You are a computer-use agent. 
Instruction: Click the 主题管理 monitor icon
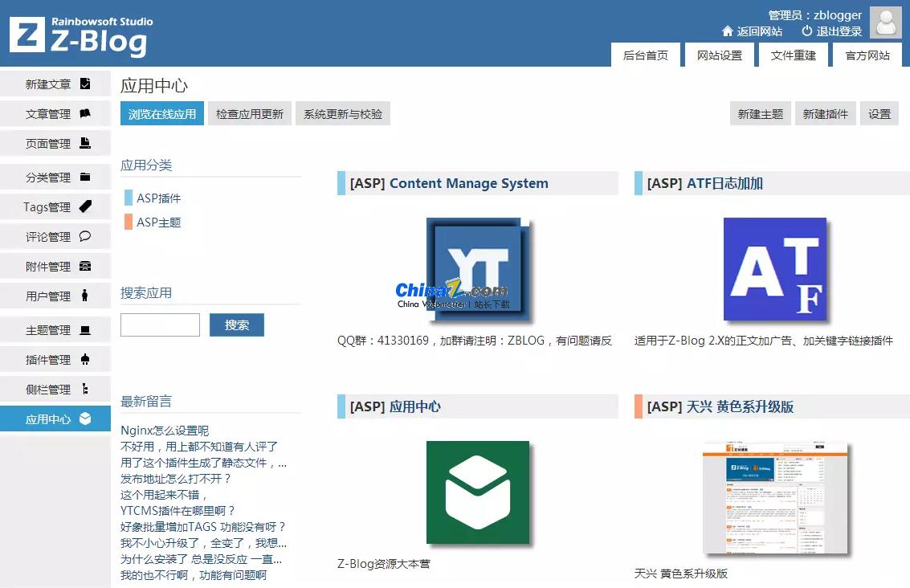coord(85,329)
